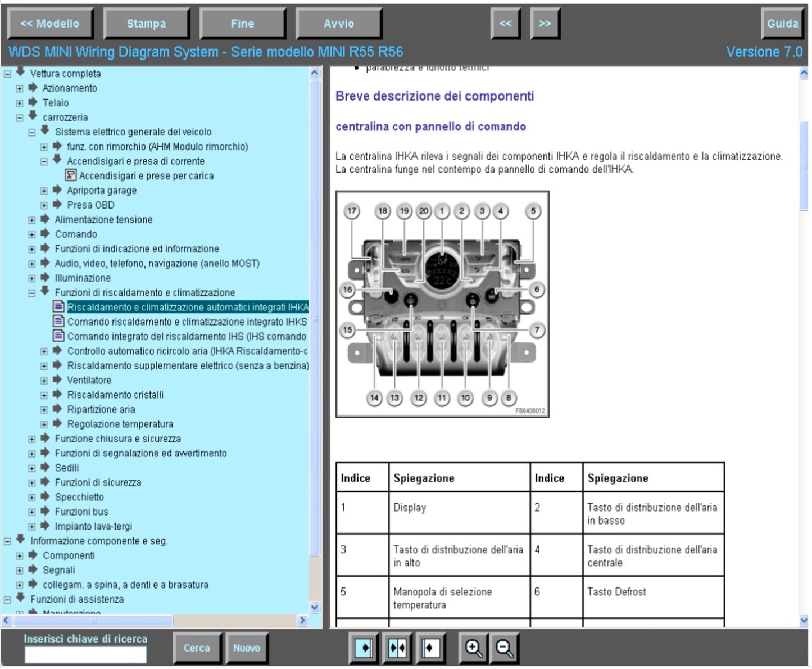Go to next page with >> arrow button

tap(545, 24)
